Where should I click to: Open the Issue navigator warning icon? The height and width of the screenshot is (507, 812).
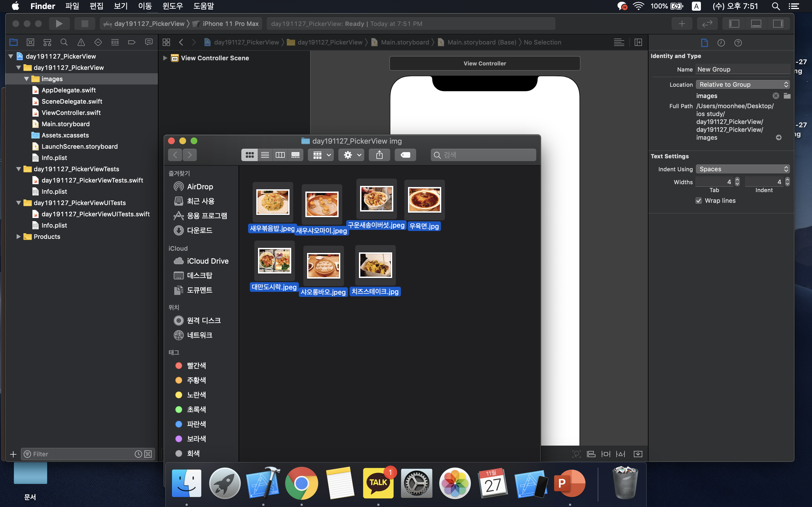[x=81, y=42]
